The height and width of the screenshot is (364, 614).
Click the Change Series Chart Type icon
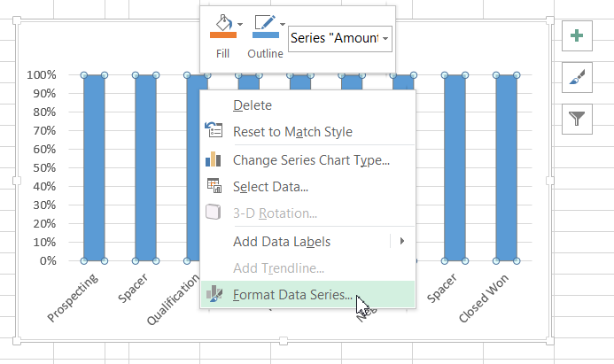click(x=214, y=159)
